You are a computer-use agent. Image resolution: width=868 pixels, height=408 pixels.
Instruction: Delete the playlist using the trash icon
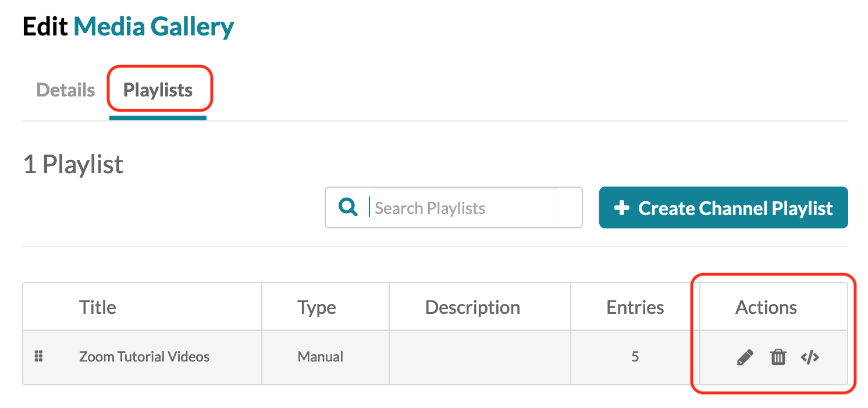(778, 357)
